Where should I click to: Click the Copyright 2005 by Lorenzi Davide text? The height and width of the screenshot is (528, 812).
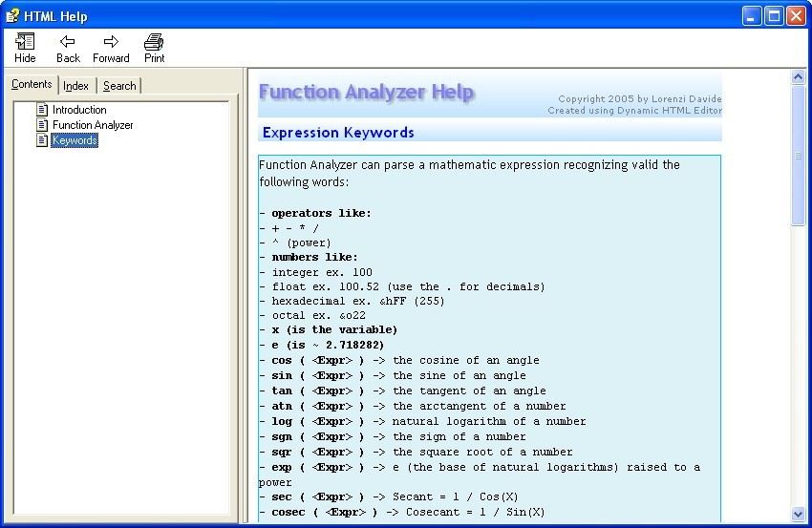639,98
